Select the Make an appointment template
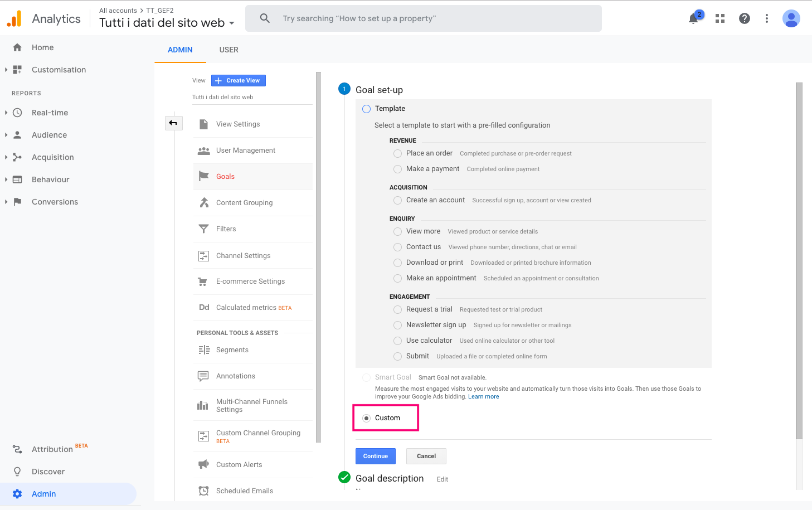This screenshot has height=510, width=812. pyautogui.click(x=397, y=278)
